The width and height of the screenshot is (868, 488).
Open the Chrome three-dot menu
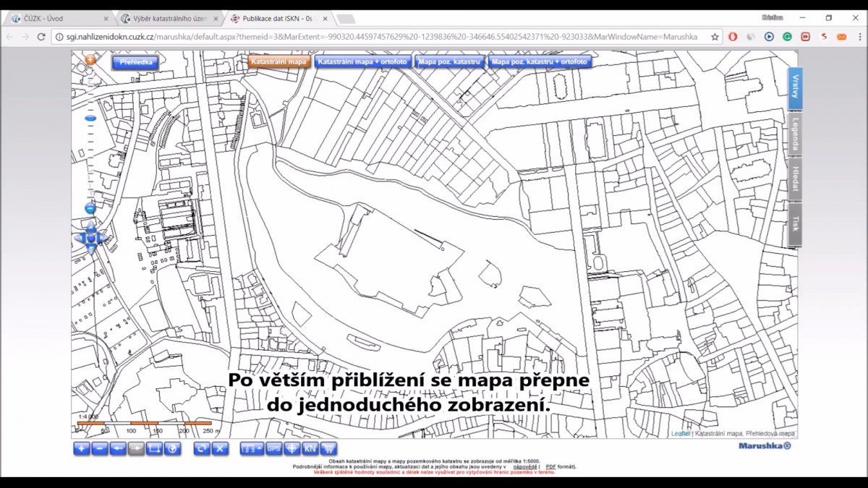coord(859,36)
